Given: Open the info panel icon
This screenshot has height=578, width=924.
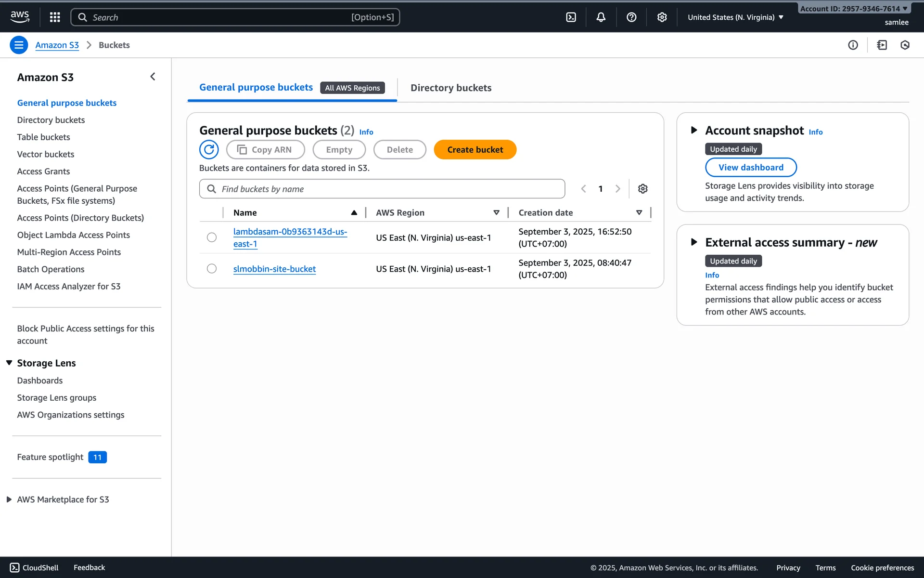Looking at the screenshot, I should 853,45.
